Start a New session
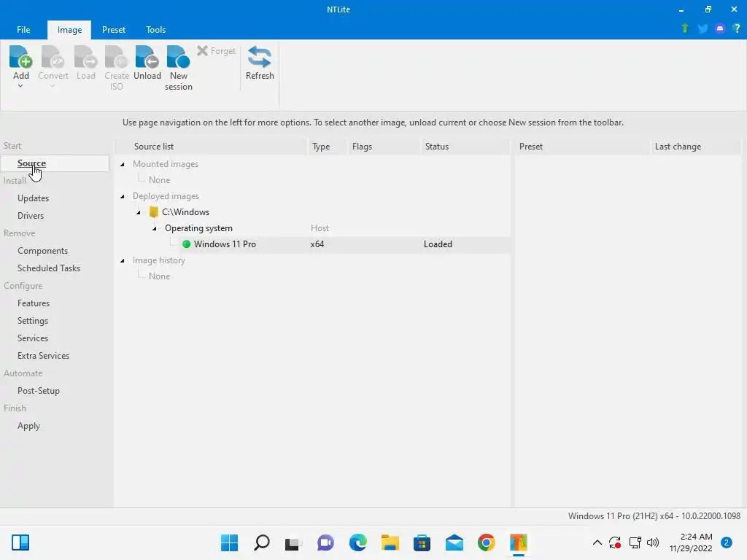 coord(178,68)
